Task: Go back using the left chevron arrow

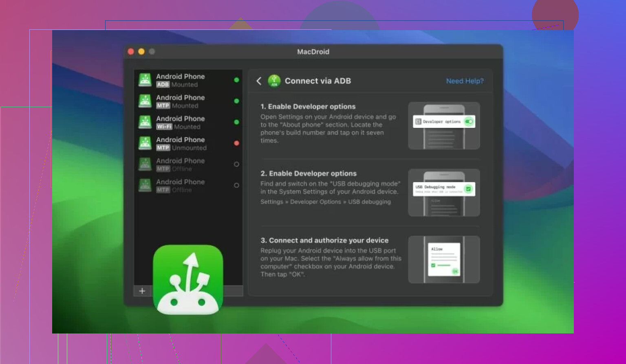Action: point(259,81)
